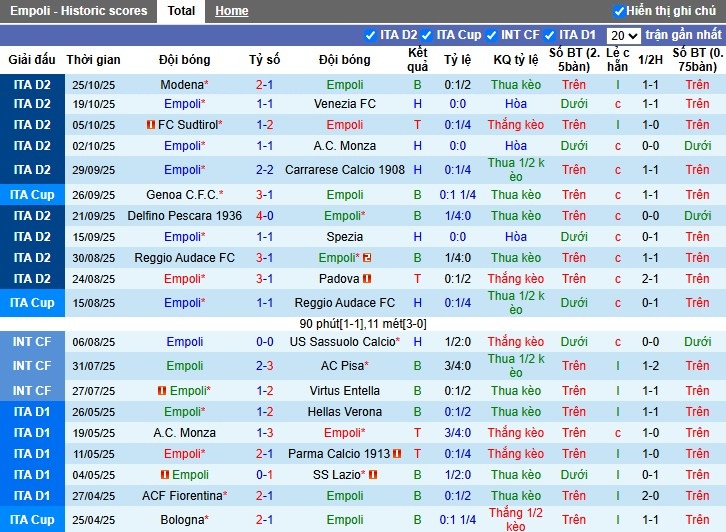
Task: Click 0:1 1/4 odds in Genoa row
Action: (x=457, y=195)
